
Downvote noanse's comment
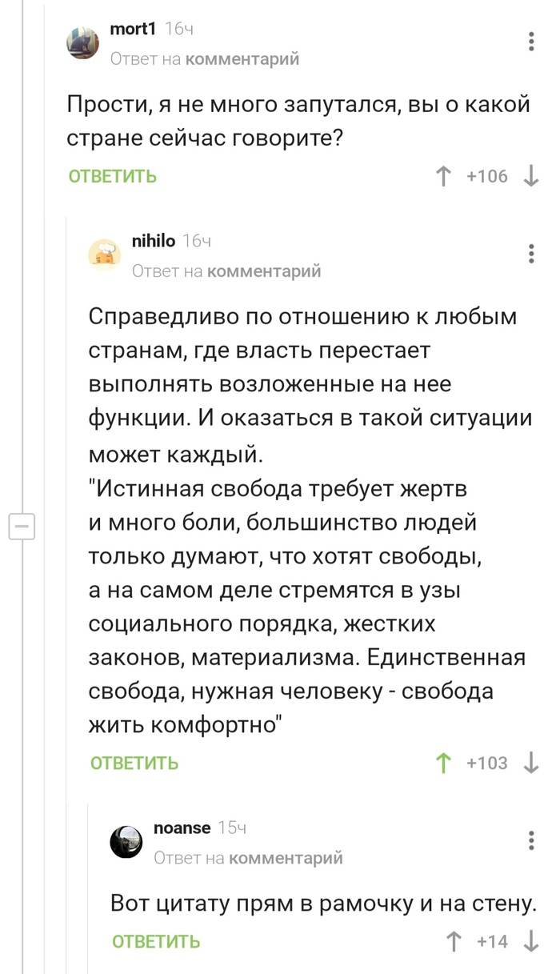tap(530, 941)
